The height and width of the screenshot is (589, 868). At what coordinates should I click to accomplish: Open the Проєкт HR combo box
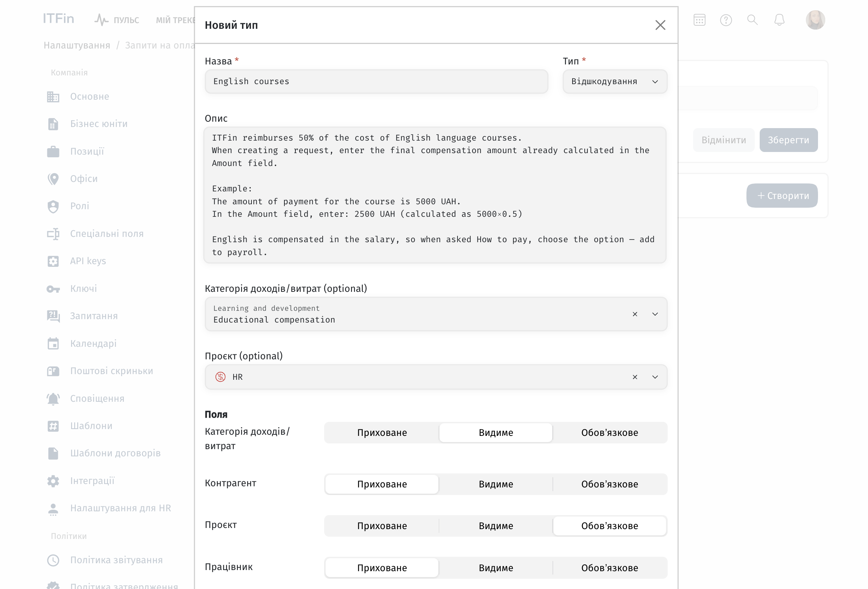click(x=436, y=377)
